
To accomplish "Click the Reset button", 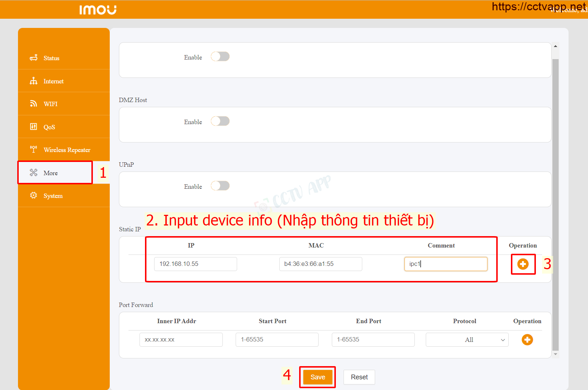I will tap(359, 377).
